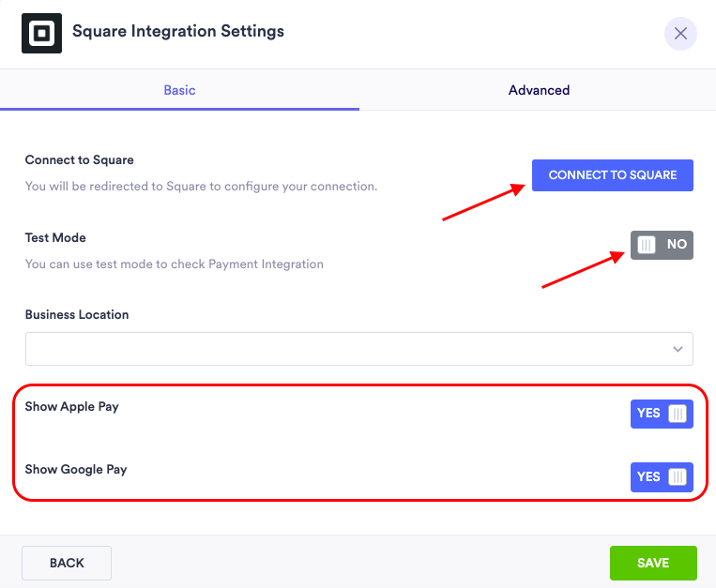Open the Advanced tab

539,90
